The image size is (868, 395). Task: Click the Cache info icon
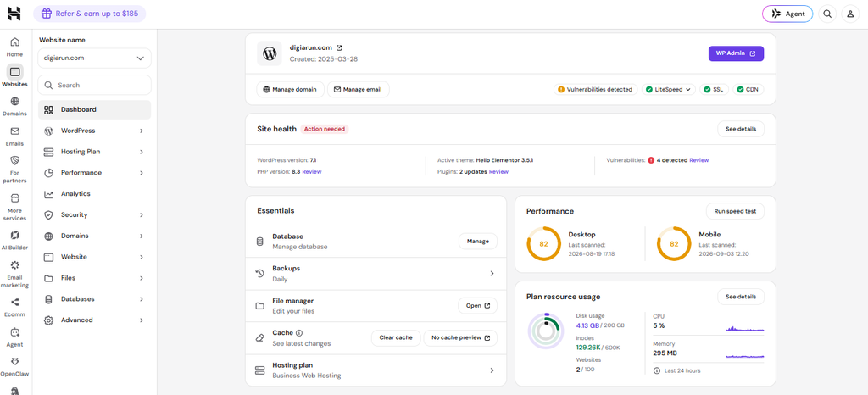(x=299, y=333)
